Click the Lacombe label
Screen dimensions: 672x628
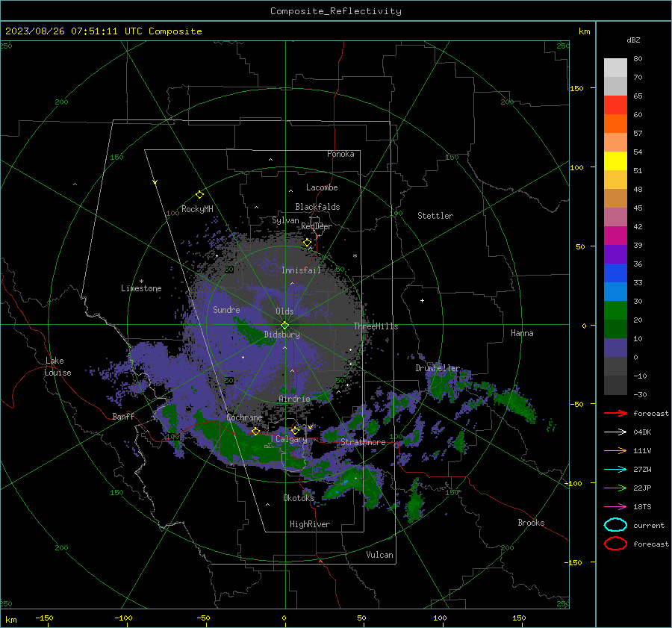(322, 187)
